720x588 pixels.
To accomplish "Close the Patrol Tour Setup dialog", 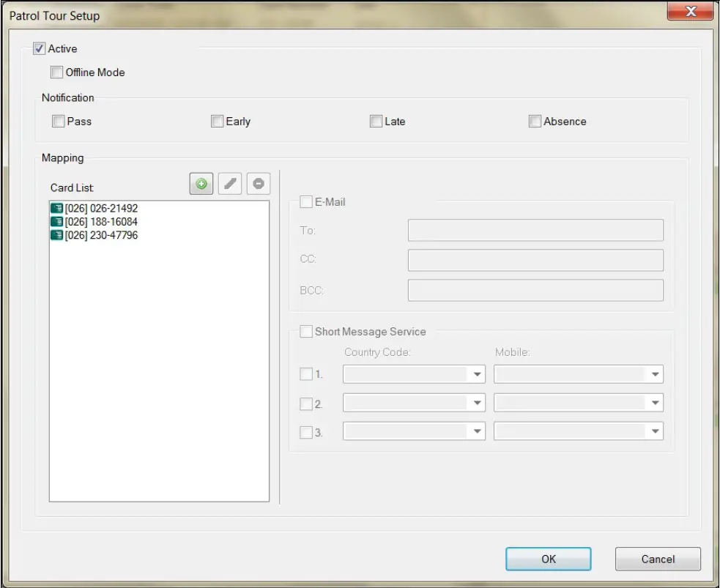I will [x=690, y=12].
